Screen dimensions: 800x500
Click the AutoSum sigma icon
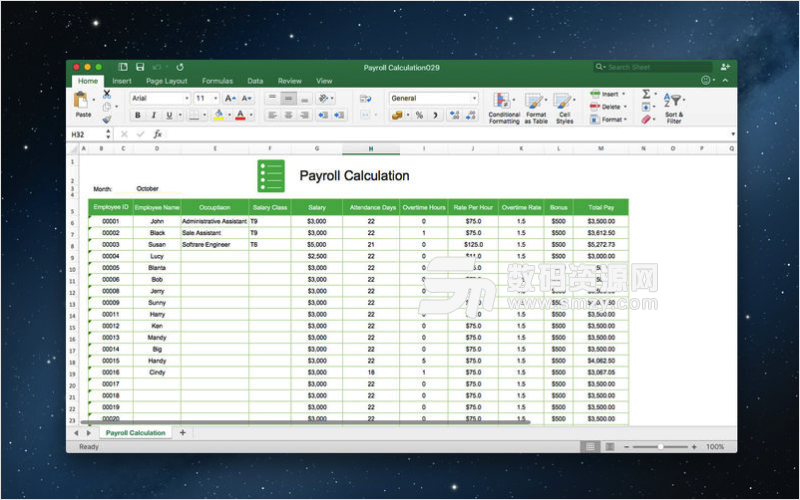click(x=646, y=94)
